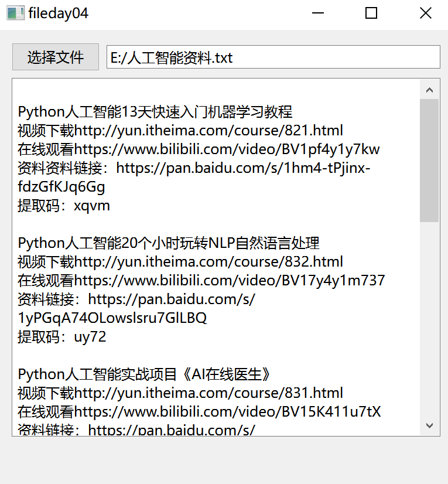This screenshot has width=448, height=484.
Task: Click the 选择文件 button
Action: [56, 57]
